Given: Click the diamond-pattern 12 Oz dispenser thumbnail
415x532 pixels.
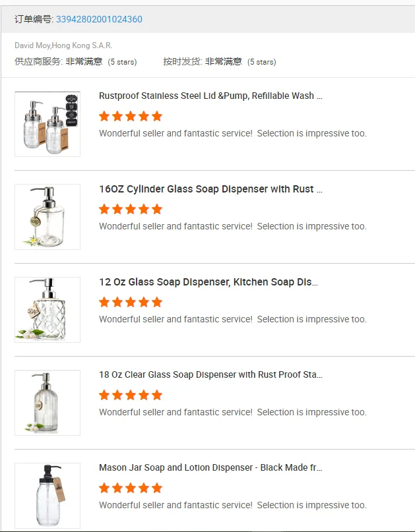Looking at the screenshot, I should 48,310.
